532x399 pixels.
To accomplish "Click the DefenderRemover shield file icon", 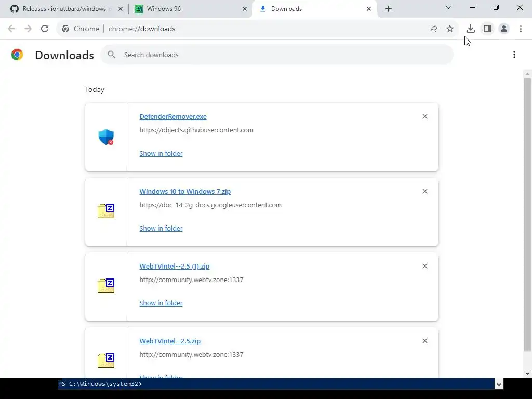I will (106, 137).
